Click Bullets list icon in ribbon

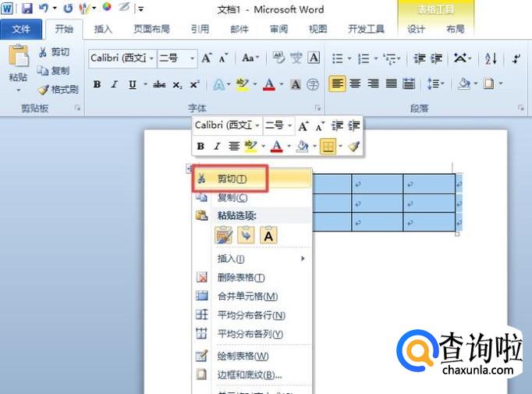[x=337, y=59]
